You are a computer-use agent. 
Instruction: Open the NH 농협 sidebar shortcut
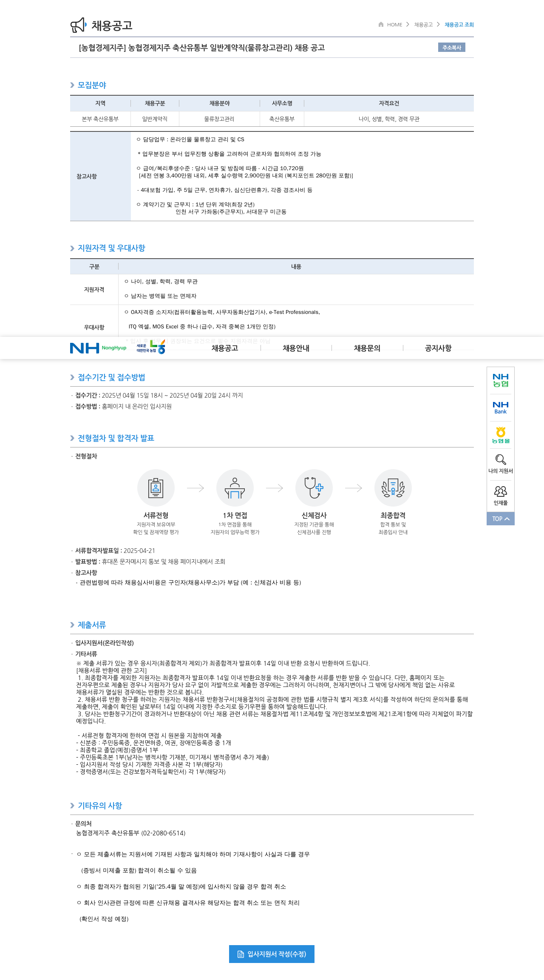point(501,380)
